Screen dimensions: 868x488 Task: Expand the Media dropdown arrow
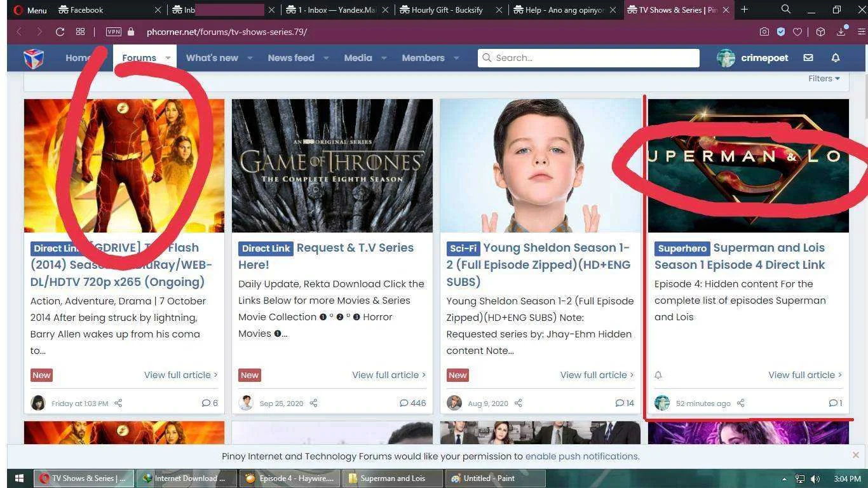(384, 58)
